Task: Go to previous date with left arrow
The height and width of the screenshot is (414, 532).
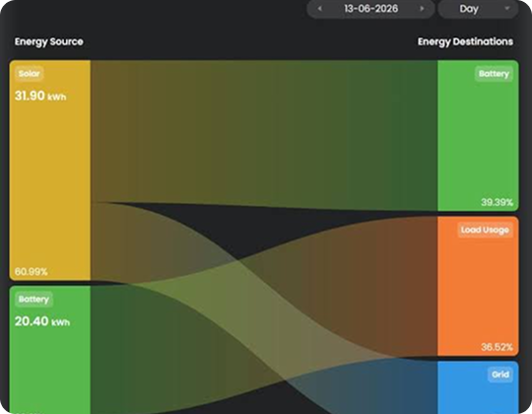Action: (319, 9)
